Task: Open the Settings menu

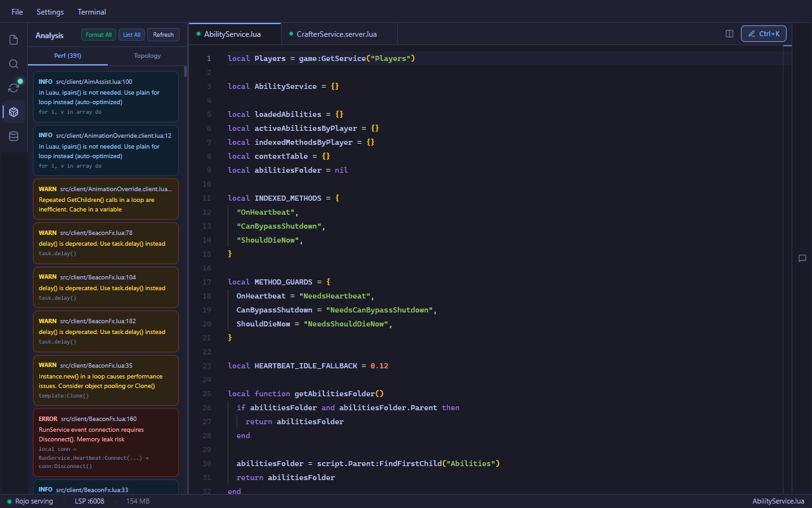Action: pos(49,11)
